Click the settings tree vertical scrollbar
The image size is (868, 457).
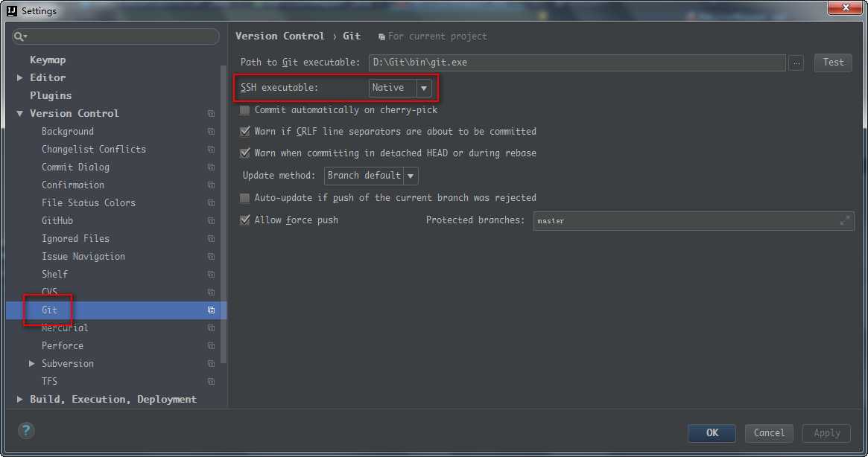(224, 214)
